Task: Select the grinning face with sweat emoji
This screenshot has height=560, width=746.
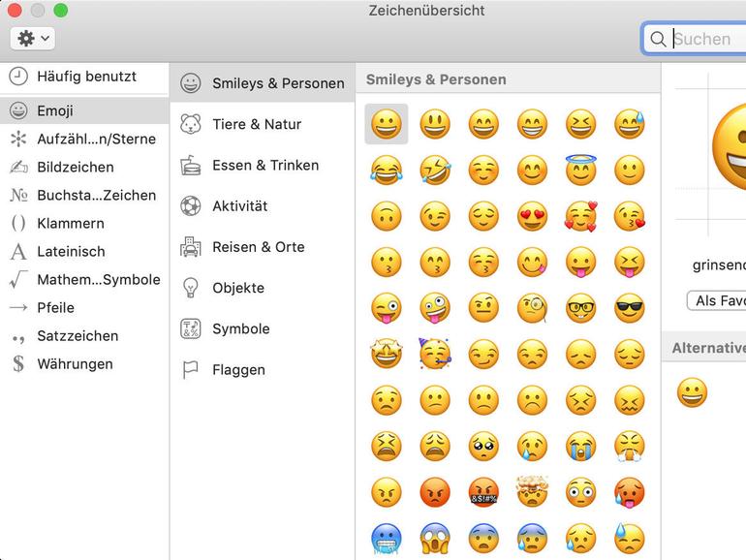Action: pos(630,124)
